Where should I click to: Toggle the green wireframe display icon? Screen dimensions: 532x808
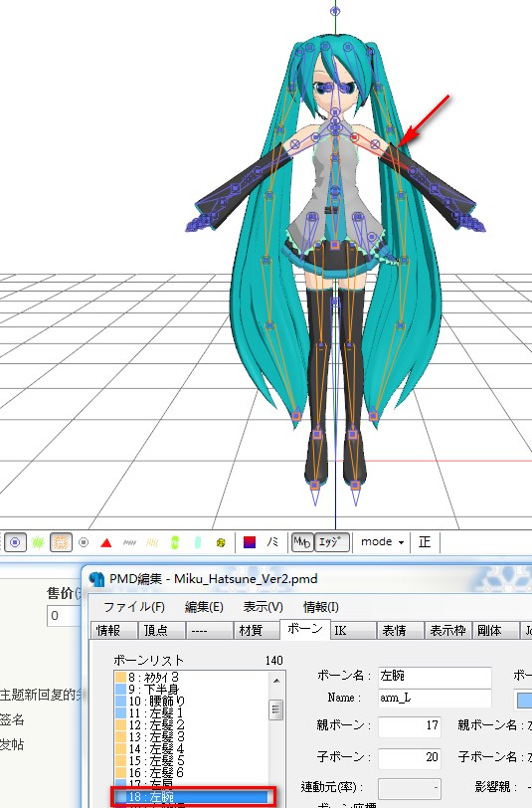click(38, 542)
